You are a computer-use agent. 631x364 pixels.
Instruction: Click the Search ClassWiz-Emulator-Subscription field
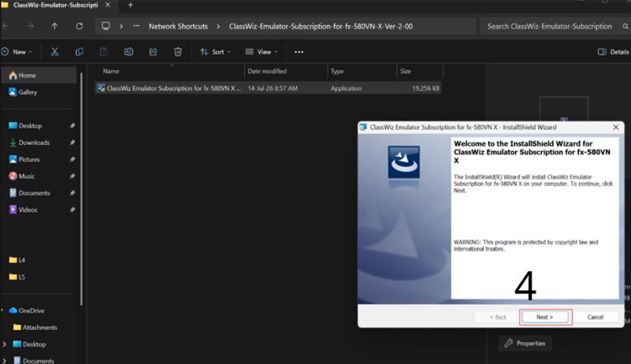tap(554, 26)
